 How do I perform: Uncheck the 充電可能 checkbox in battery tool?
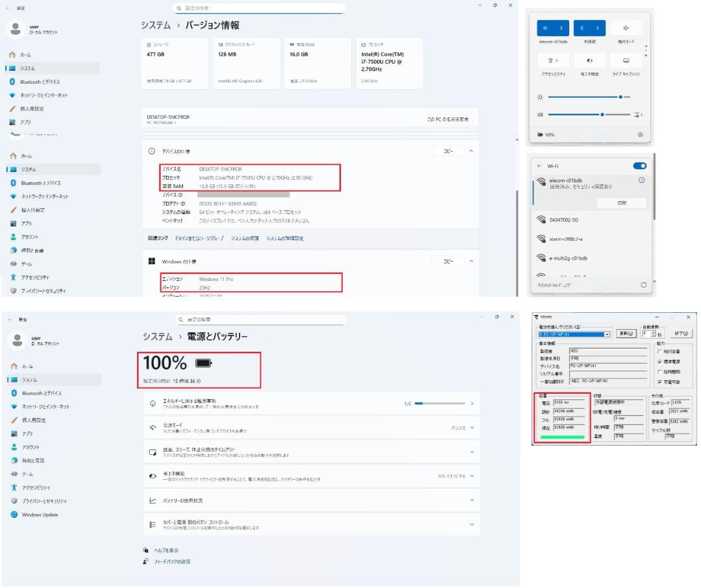click(659, 382)
